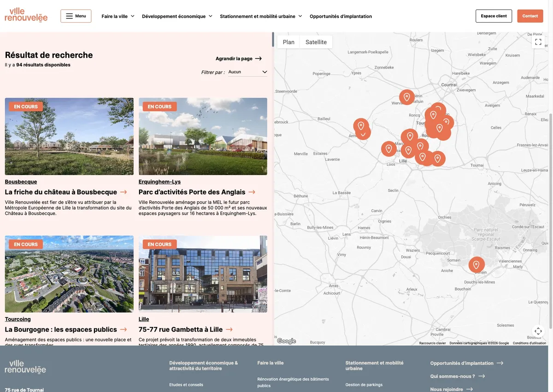The image size is (553, 392).
Task: Open La friche du château à Bousbecque
Action: 61,192
